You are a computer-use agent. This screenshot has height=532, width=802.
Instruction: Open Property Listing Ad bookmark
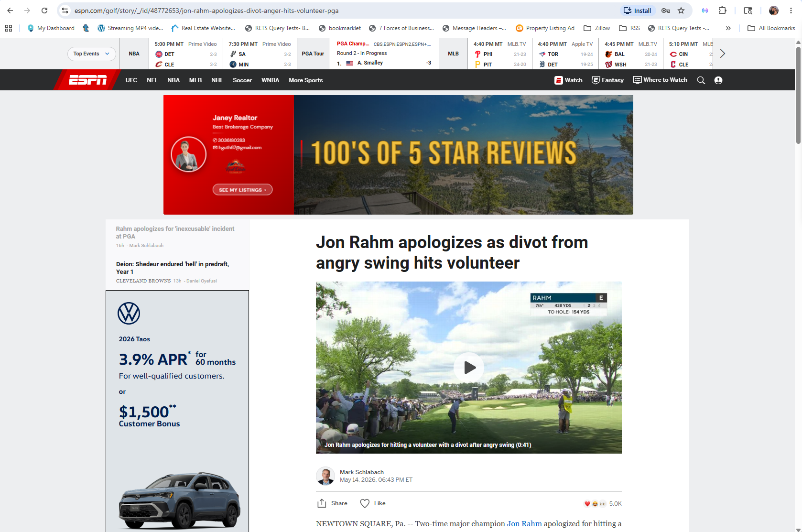(545, 28)
